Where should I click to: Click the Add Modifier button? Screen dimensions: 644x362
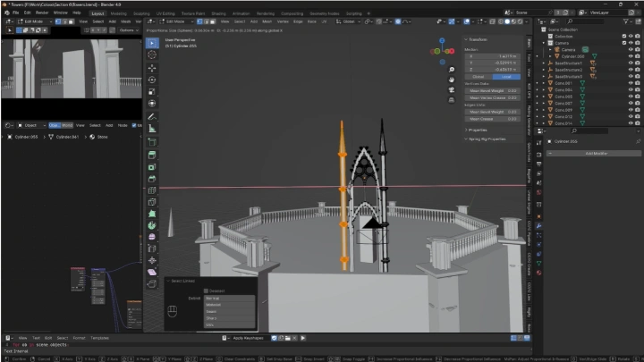click(x=594, y=154)
